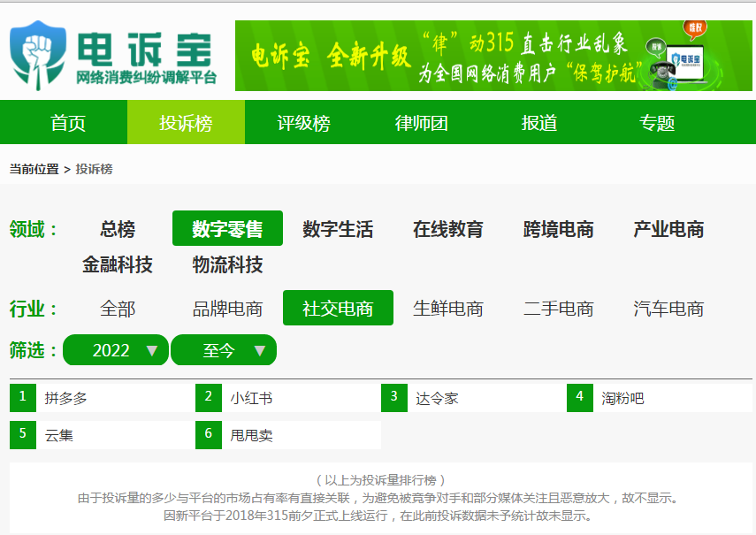Open the 2022 year dropdown

[116, 350]
